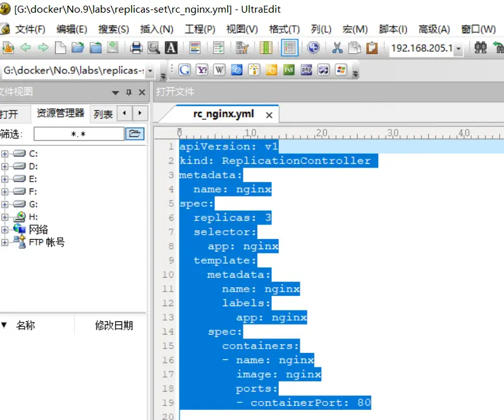Expand the search toolbar overflow chevron
The height and width of the screenshot is (420, 504).
point(355,74)
